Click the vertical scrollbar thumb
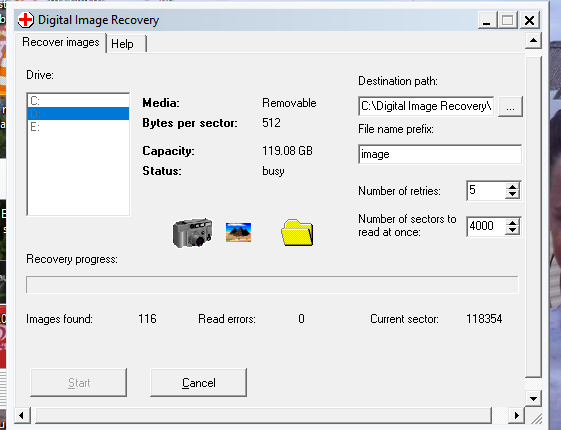The height and width of the screenshot is (430, 561). click(533, 216)
